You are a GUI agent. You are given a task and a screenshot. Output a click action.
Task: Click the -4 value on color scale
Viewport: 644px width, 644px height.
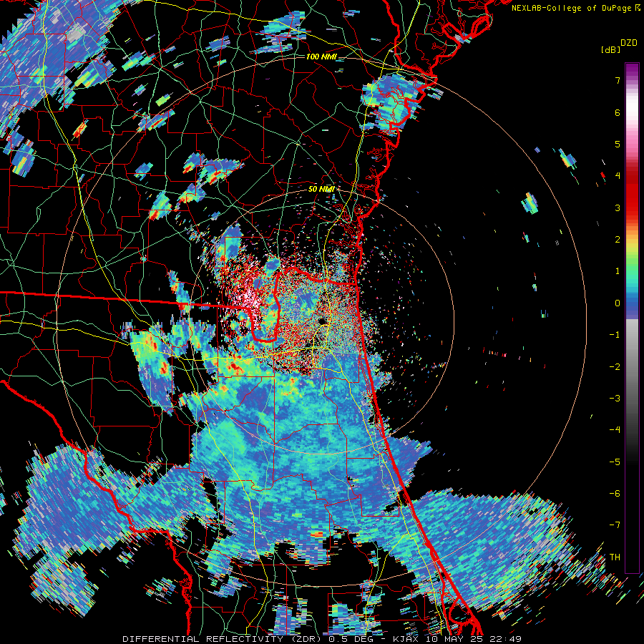tap(615, 429)
